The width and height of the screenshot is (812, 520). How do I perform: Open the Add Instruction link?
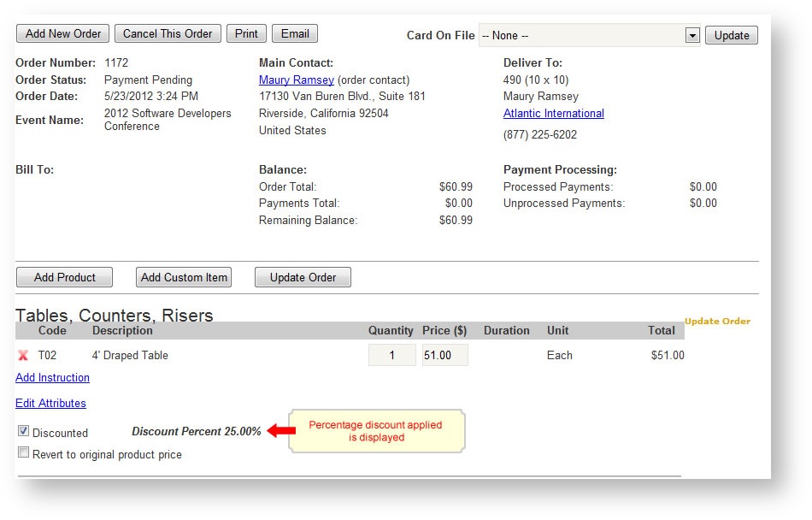coord(52,378)
